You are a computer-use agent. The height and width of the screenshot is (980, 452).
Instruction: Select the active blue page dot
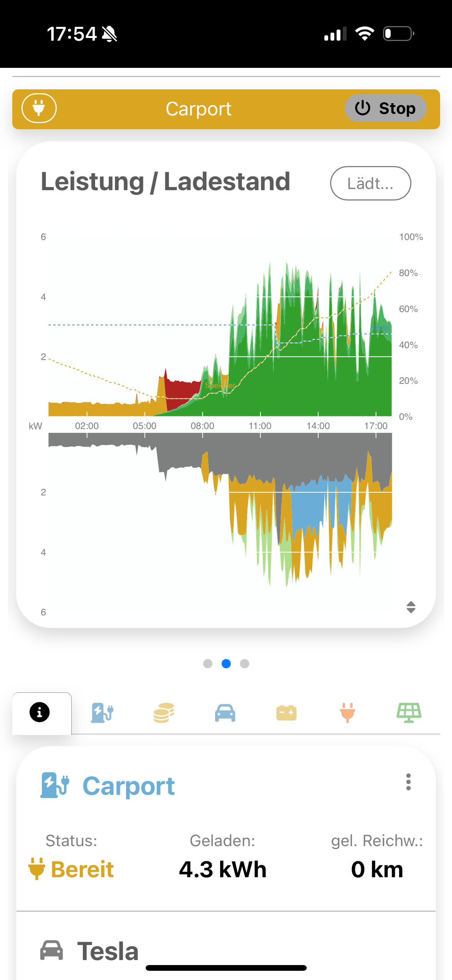pyautogui.click(x=226, y=664)
